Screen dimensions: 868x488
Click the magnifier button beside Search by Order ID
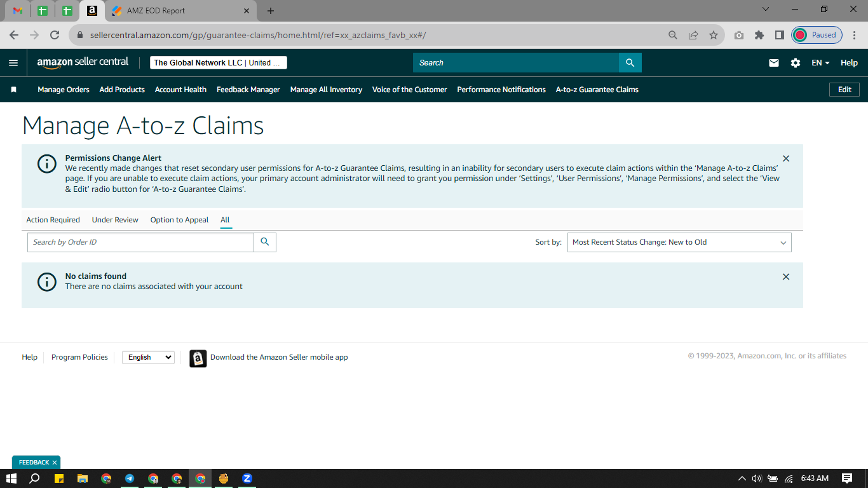pos(265,242)
